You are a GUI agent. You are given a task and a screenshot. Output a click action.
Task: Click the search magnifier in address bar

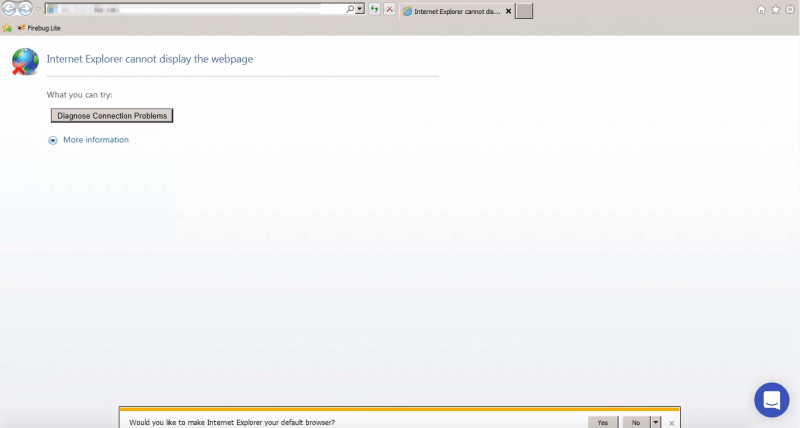tap(350, 9)
